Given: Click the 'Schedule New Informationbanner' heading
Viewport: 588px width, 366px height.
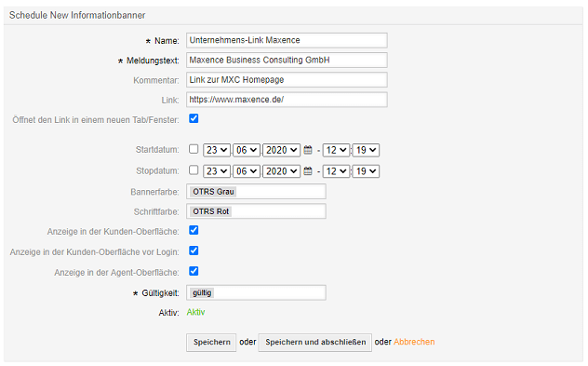Looking at the screenshot, I should click(x=77, y=16).
